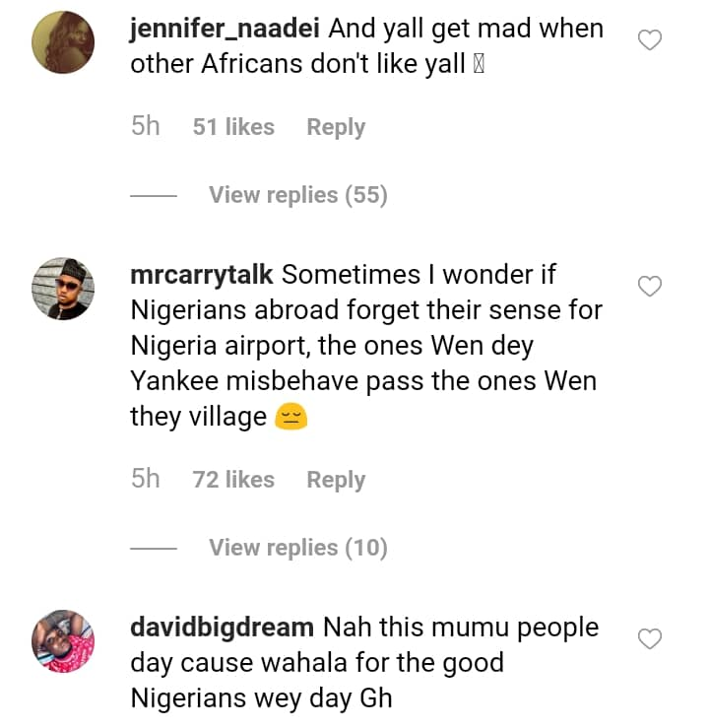This screenshot has height=728, width=709.
Task: Tap davidbigdream's profile photo
Action: pos(63,640)
